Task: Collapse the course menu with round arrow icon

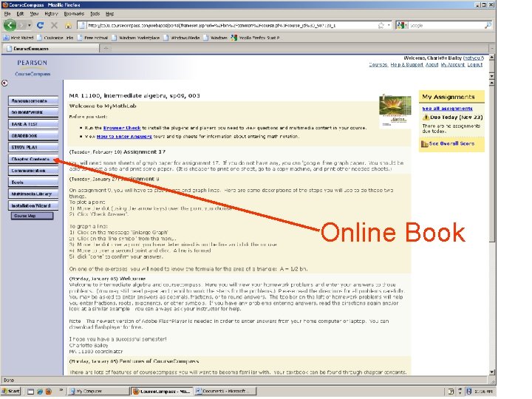Action: coord(4,83)
